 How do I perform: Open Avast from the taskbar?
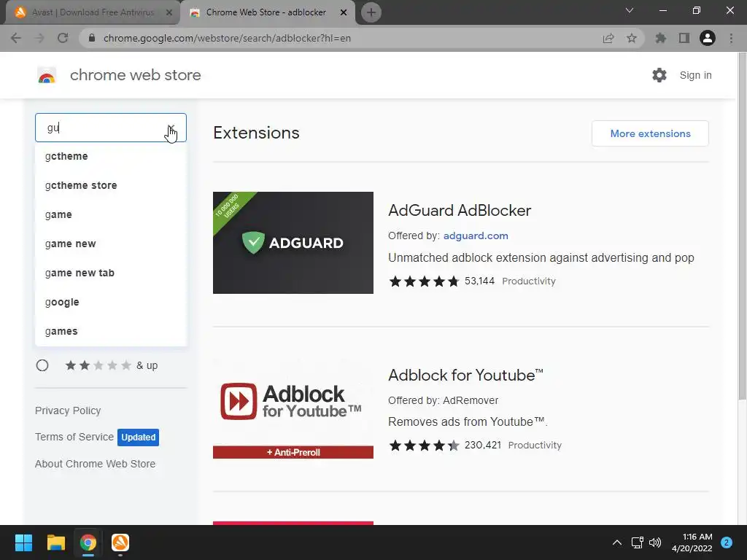[120, 542]
